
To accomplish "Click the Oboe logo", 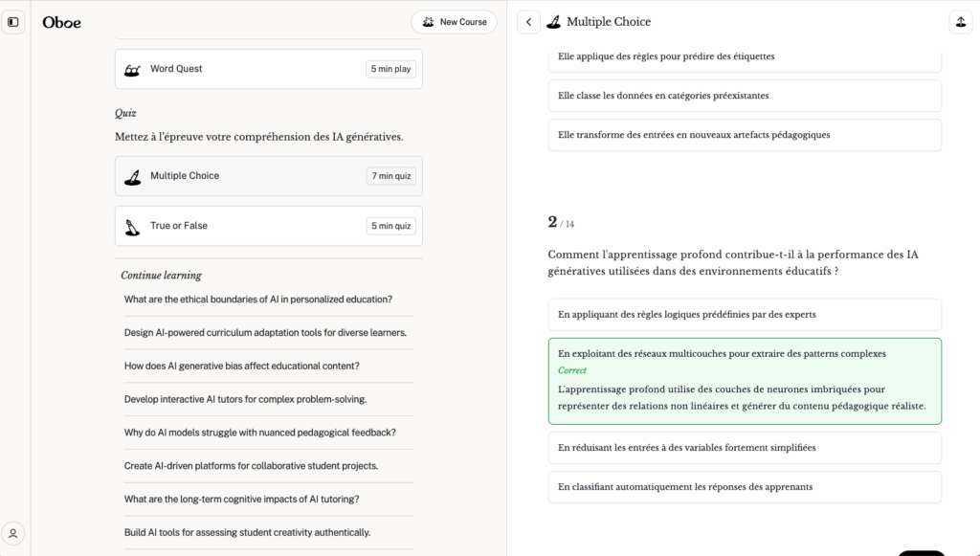I will pos(61,22).
